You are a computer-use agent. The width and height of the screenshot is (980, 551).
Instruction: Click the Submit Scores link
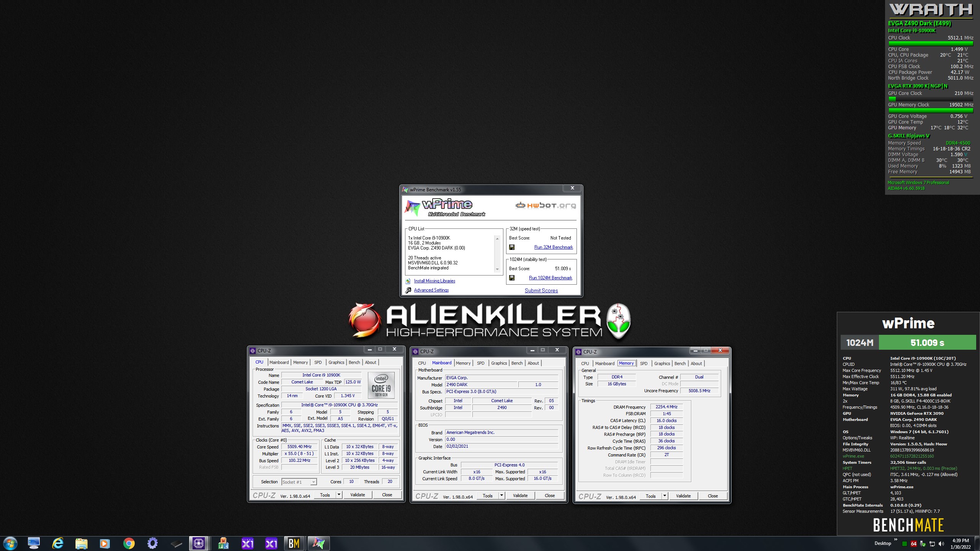coord(541,290)
